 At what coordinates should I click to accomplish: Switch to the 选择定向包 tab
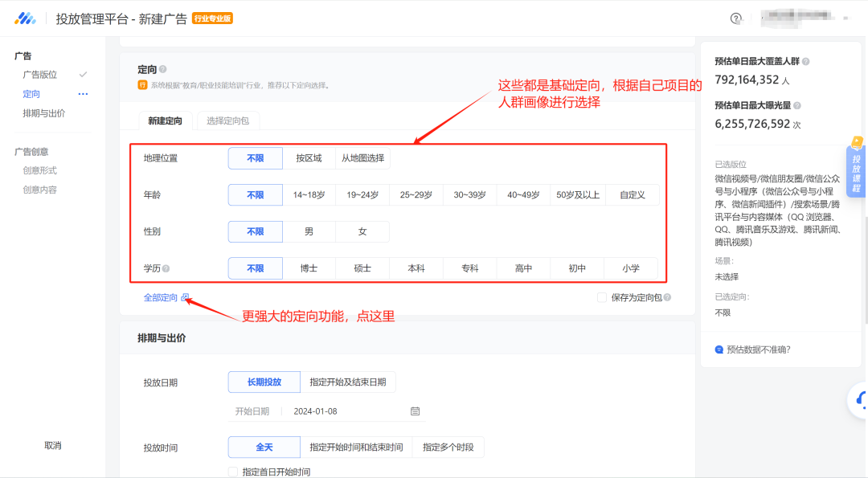pos(227,121)
